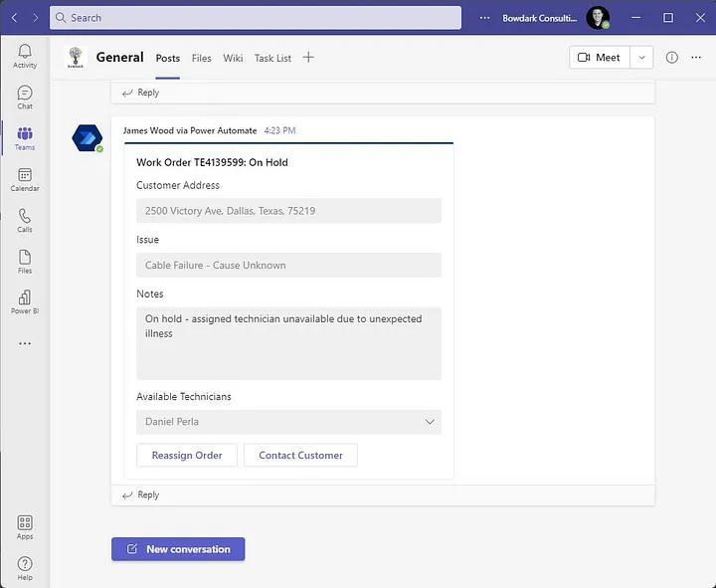This screenshot has width=716, height=588.
Task: Open the Wiki tab
Action: click(233, 58)
